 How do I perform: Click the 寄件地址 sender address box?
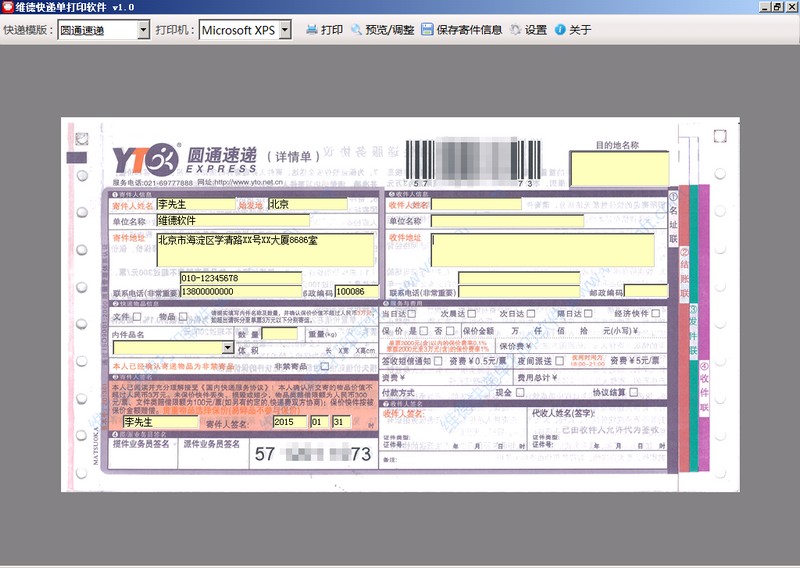click(x=265, y=250)
